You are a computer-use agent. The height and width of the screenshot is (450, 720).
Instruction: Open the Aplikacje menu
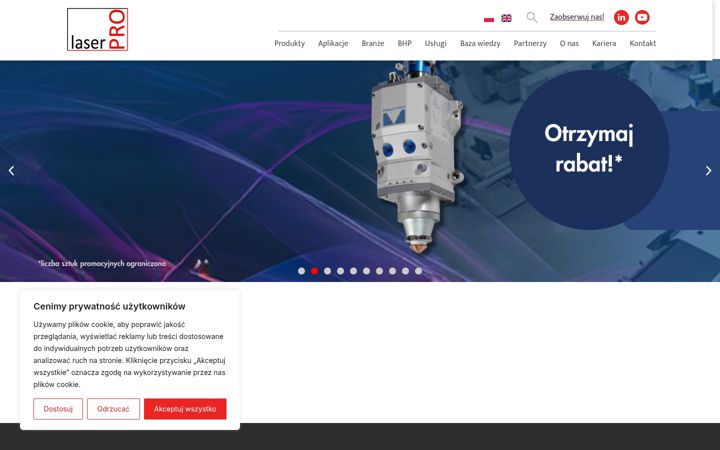click(333, 43)
